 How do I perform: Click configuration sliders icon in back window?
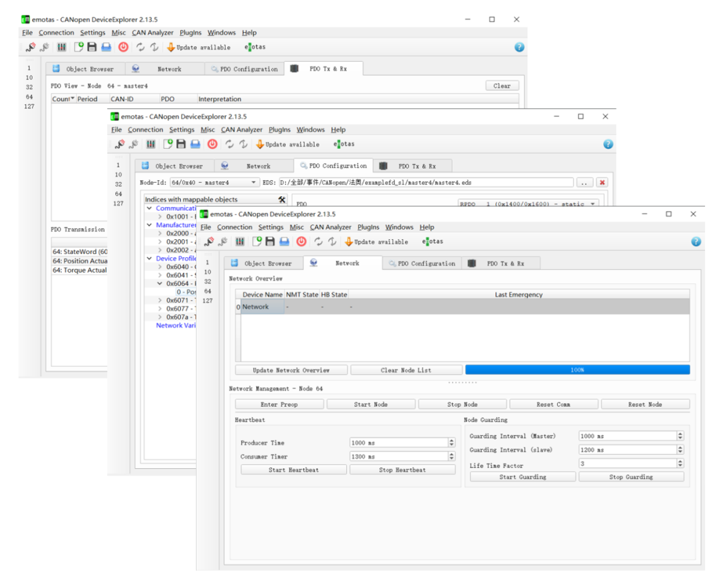pos(62,47)
